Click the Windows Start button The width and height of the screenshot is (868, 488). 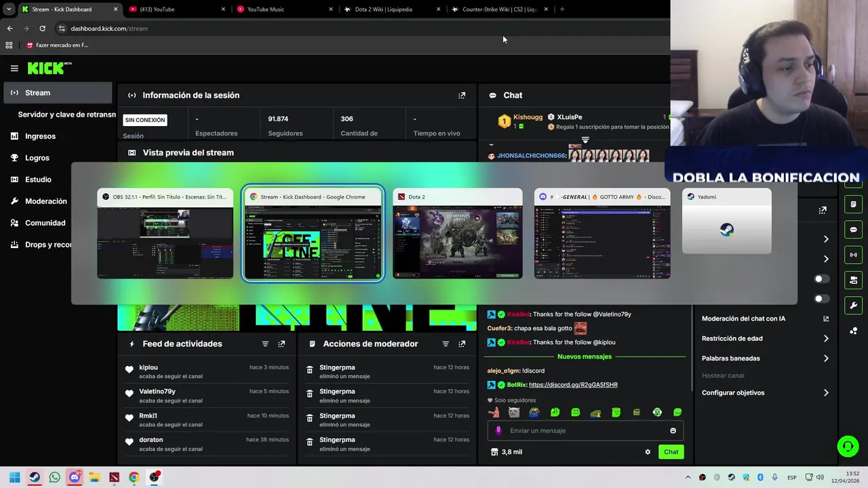pyautogui.click(x=14, y=477)
